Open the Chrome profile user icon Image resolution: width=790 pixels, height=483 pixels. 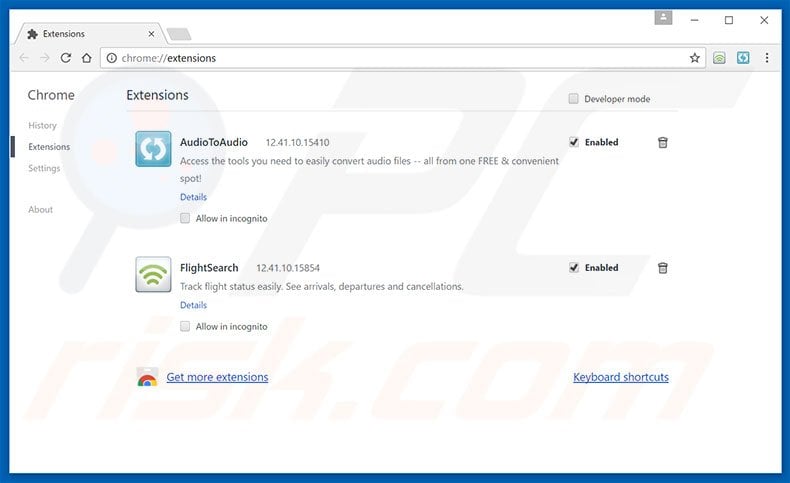(x=664, y=18)
